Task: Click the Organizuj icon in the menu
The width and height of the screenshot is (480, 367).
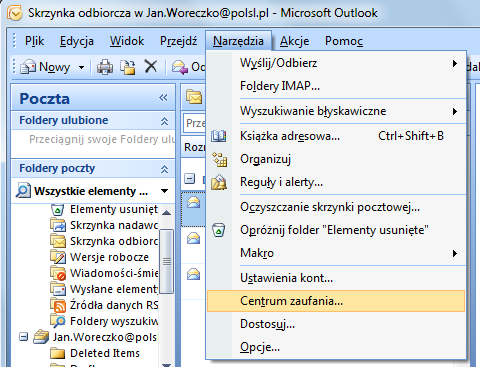Action: tap(220, 159)
